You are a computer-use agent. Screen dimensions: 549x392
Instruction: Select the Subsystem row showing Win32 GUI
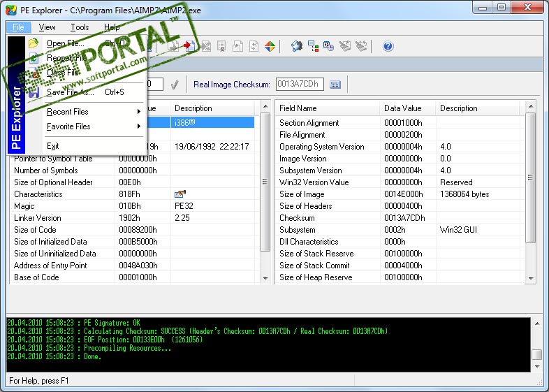pos(400,230)
